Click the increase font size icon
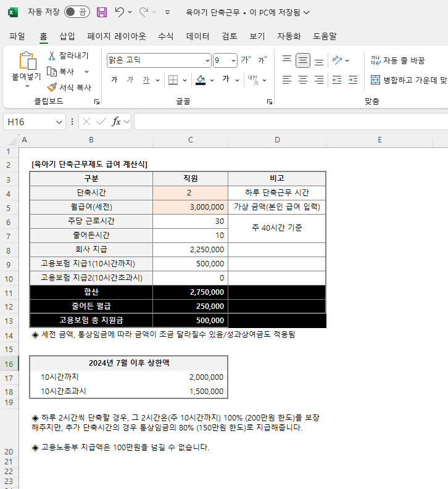448x489 pixels. point(246,60)
